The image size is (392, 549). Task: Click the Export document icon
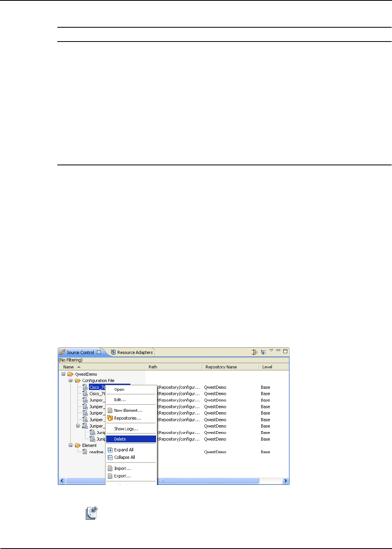(x=110, y=476)
